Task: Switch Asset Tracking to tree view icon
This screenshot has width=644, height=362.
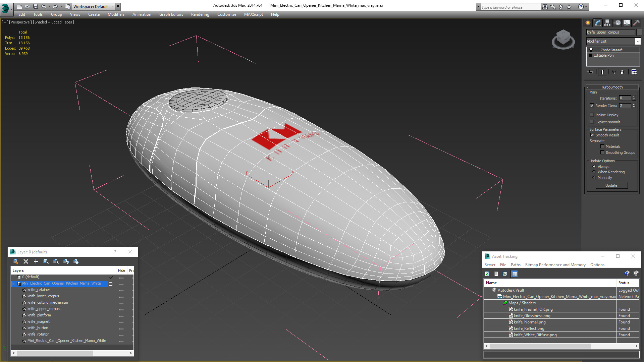Action: tap(505, 274)
